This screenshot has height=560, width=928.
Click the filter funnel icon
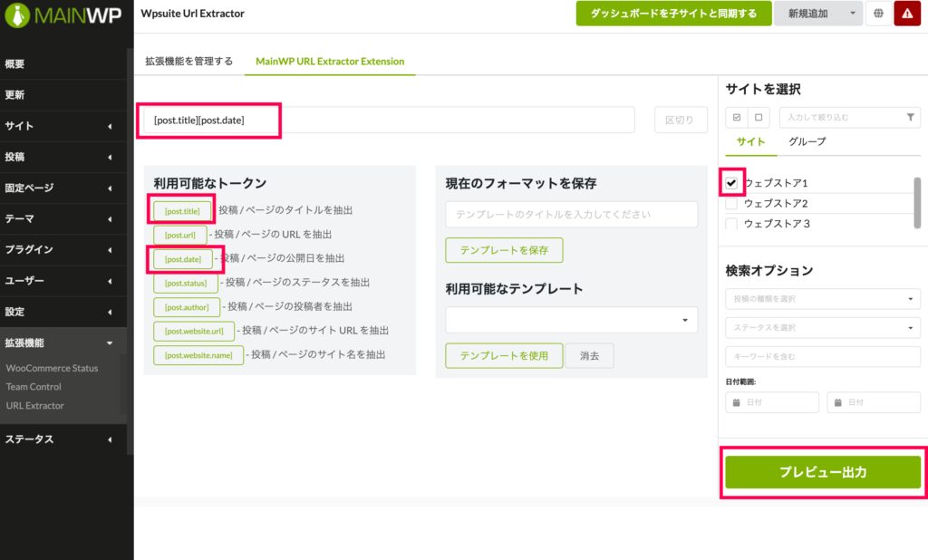point(910,117)
